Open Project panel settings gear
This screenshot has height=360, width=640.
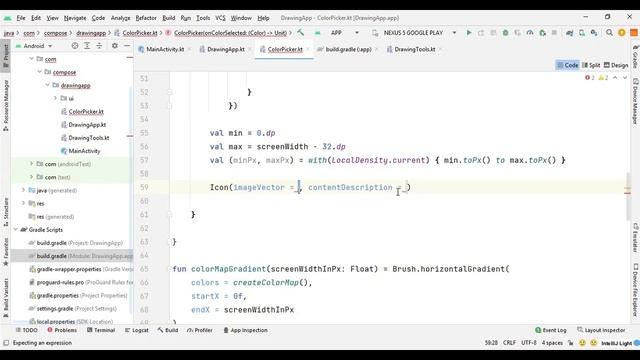pos(115,46)
